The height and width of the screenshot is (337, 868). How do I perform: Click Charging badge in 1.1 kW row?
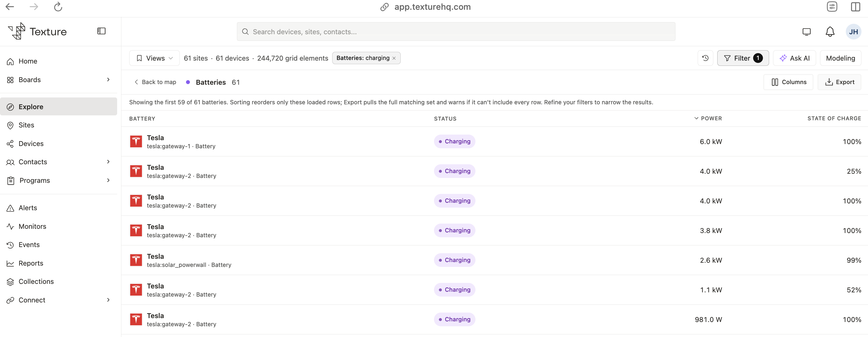[x=455, y=290]
